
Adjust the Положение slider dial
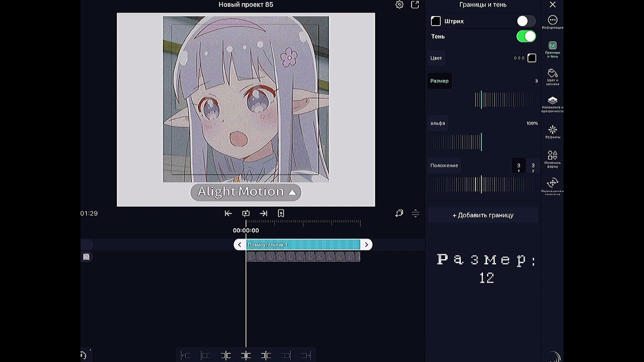click(482, 185)
